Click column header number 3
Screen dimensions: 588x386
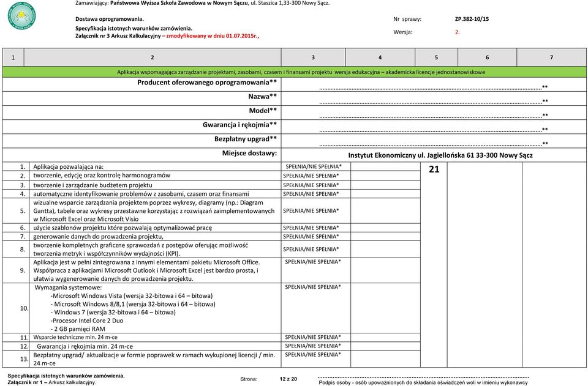tap(313, 58)
